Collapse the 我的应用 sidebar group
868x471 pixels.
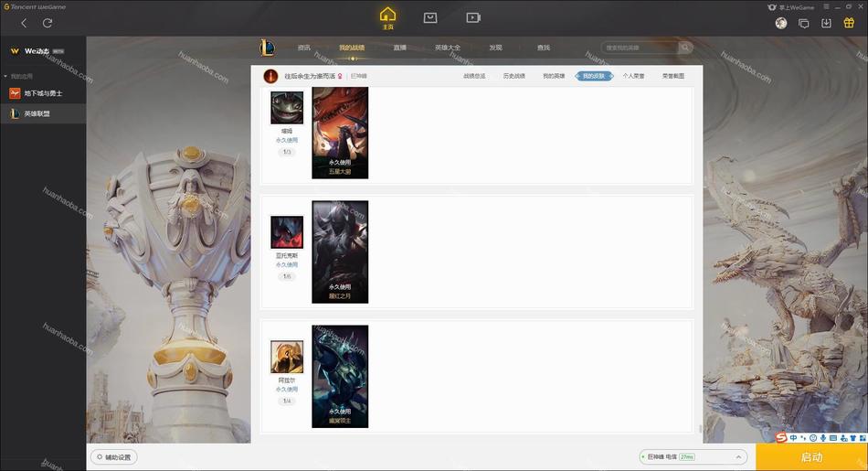click(x=5, y=77)
